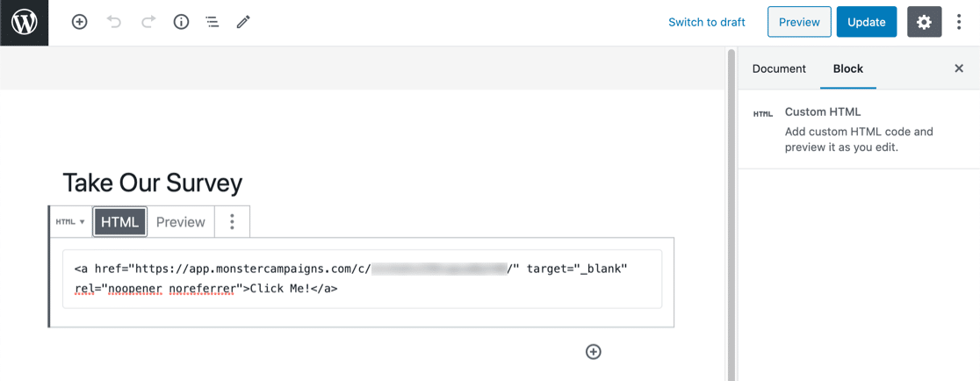Click Switch to draft link

707,23
